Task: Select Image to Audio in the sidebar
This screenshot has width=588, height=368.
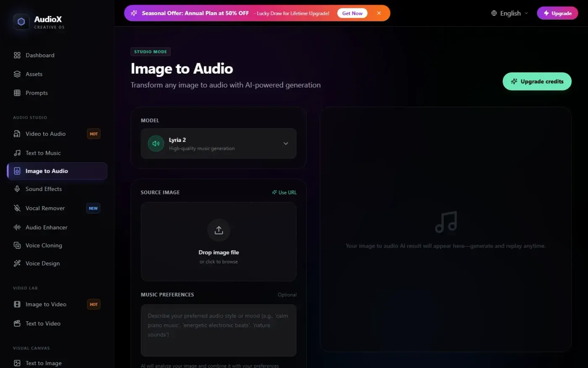Action: (x=57, y=171)
